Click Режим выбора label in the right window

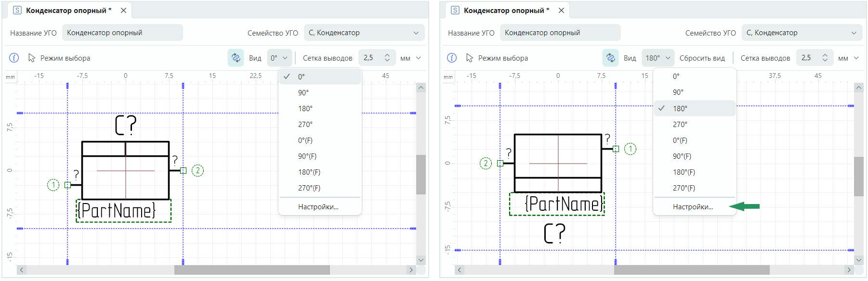click(x=503, y=58)
